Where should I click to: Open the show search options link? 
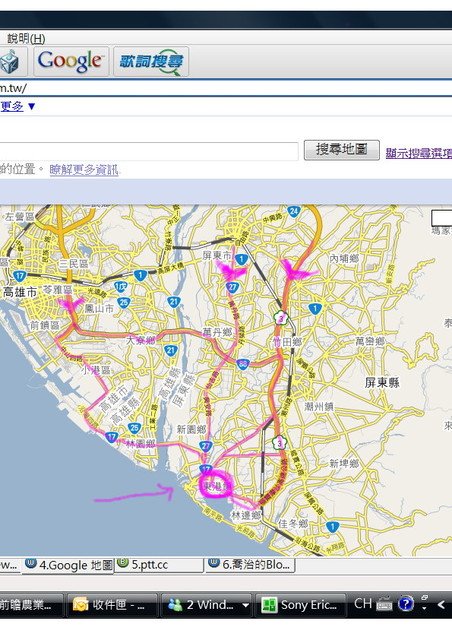pos(419,153)
